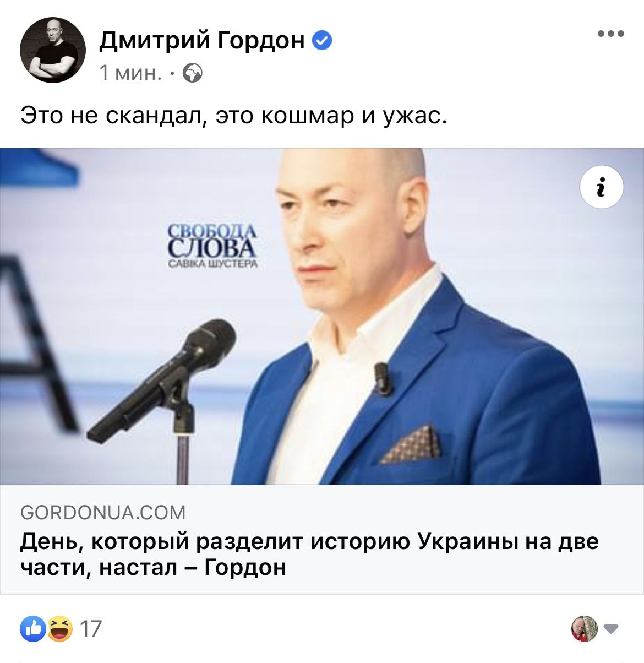Viewport: 644px width, 663px height.
Task: Open Дмитрий Гордон's round profile picture
Action: (53, 50)
